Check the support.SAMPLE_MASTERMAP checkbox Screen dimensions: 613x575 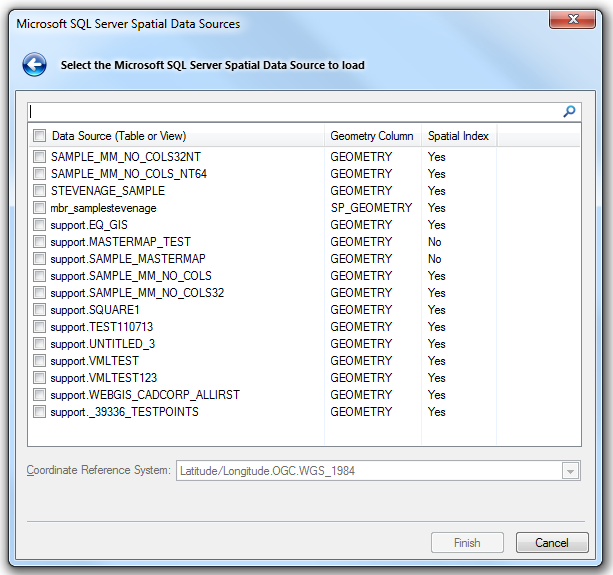39,259
